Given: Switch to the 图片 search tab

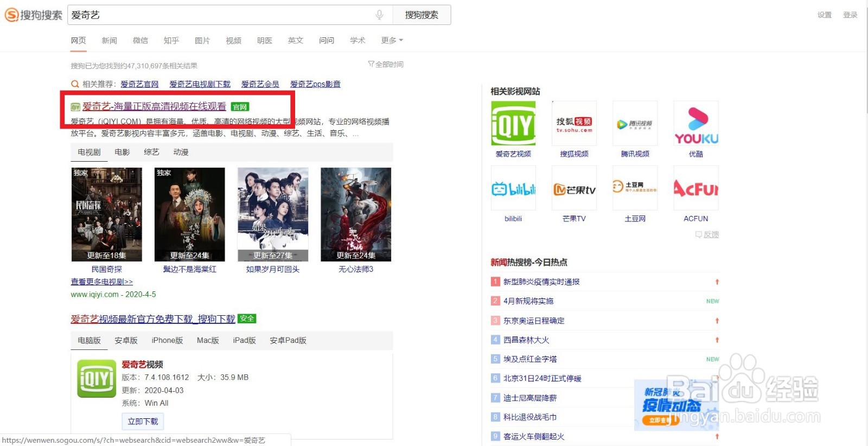Looking at the screenshot, I should click(x=202, y=40).
